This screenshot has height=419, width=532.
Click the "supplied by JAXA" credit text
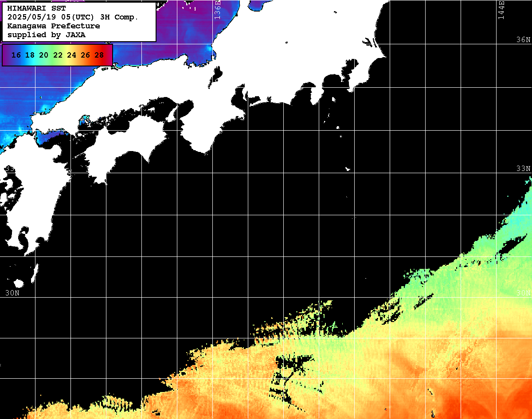pos(46,35)
